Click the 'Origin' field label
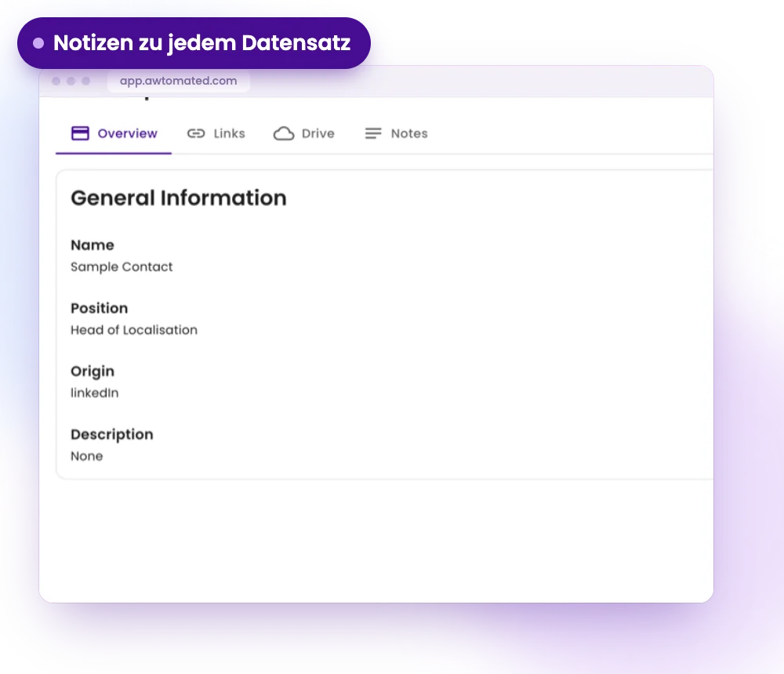 point(93,371)
